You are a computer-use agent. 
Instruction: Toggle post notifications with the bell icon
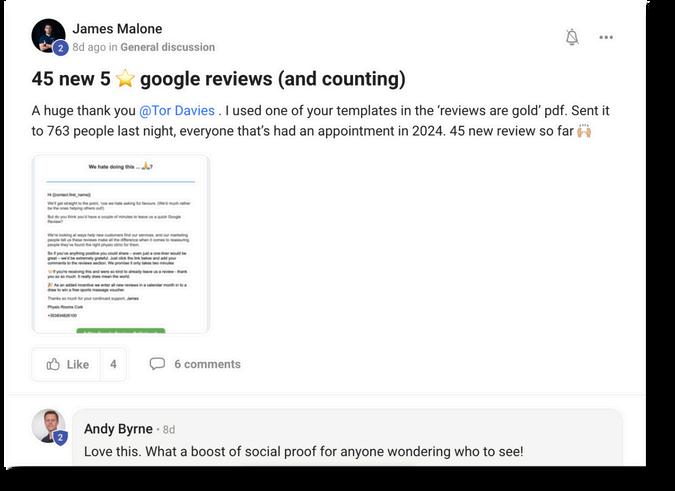[x=572, y=37]
